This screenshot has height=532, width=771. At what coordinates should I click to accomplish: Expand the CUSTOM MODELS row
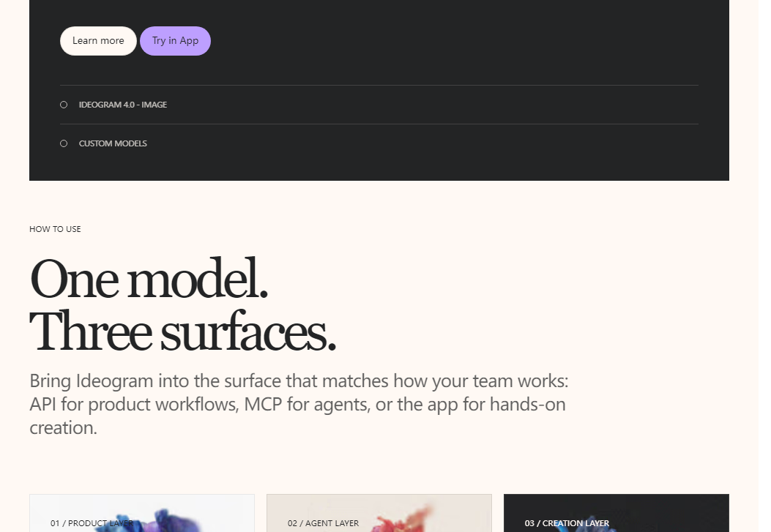click(379, 143)
